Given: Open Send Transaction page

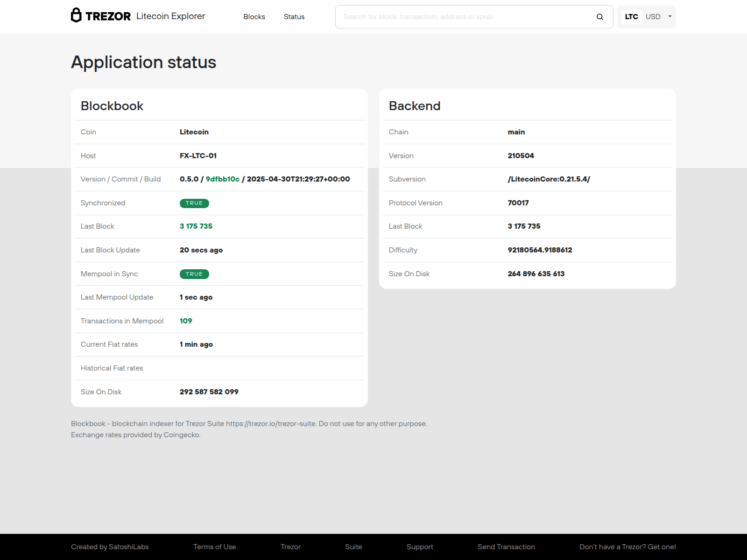Looking at the screenshot, I should [x=506, y=547].
